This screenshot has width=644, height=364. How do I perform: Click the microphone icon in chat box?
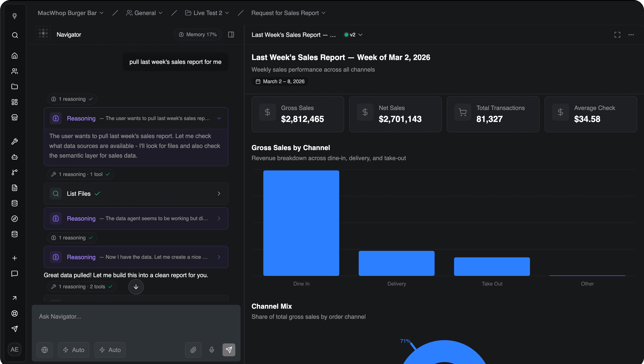click(x=212, y=350)
